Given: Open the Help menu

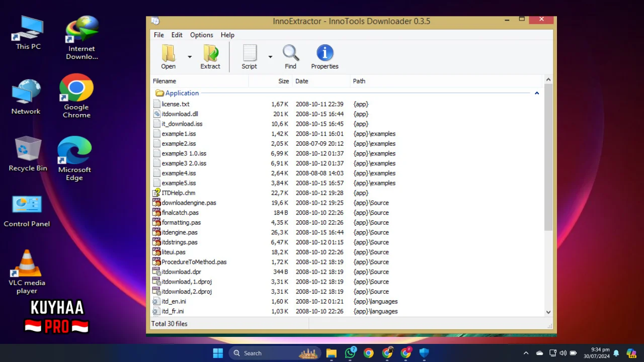Looking at the screenshot, I should (227, 35).
